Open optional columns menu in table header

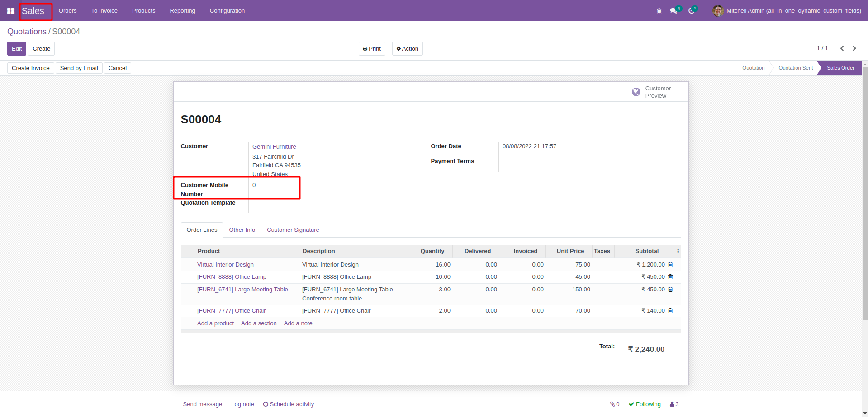coord(678,251)
